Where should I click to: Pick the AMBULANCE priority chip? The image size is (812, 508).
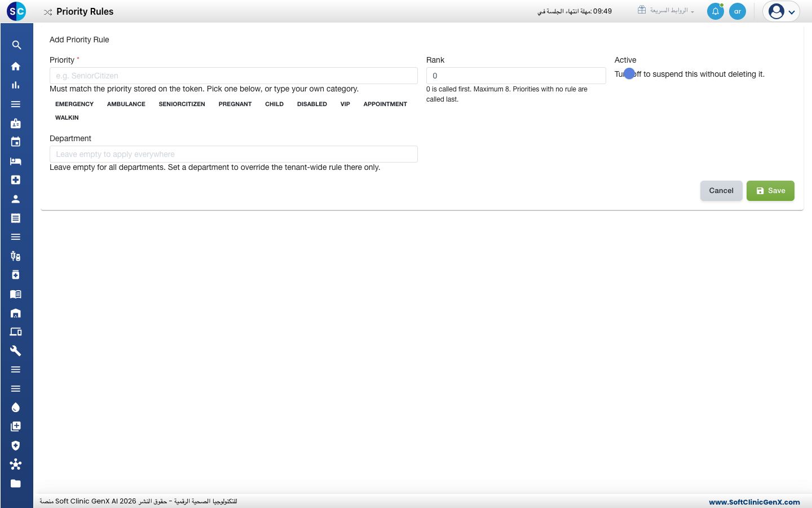(126, 104)
